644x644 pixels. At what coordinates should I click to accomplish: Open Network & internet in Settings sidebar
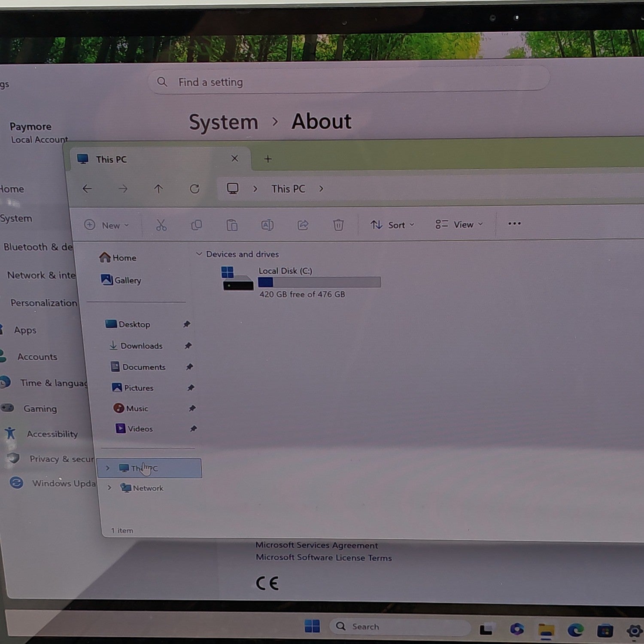point(41,275)
